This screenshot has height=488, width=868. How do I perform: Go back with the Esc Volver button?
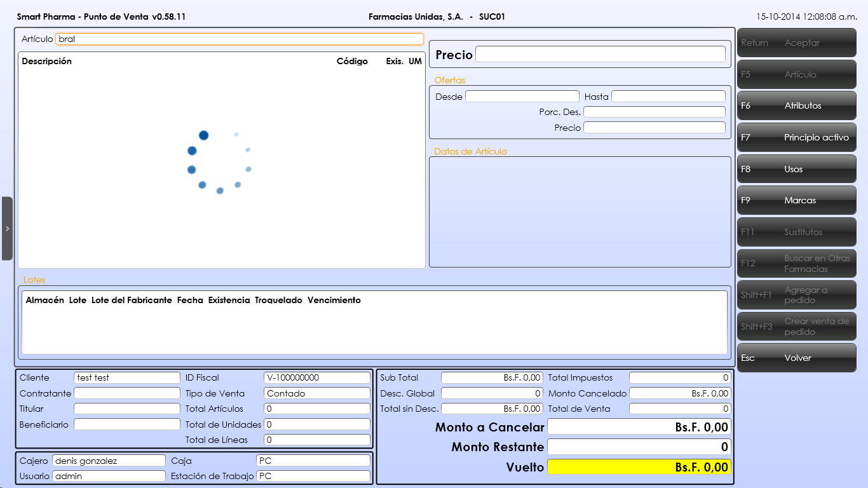click(x=797, y=358)
